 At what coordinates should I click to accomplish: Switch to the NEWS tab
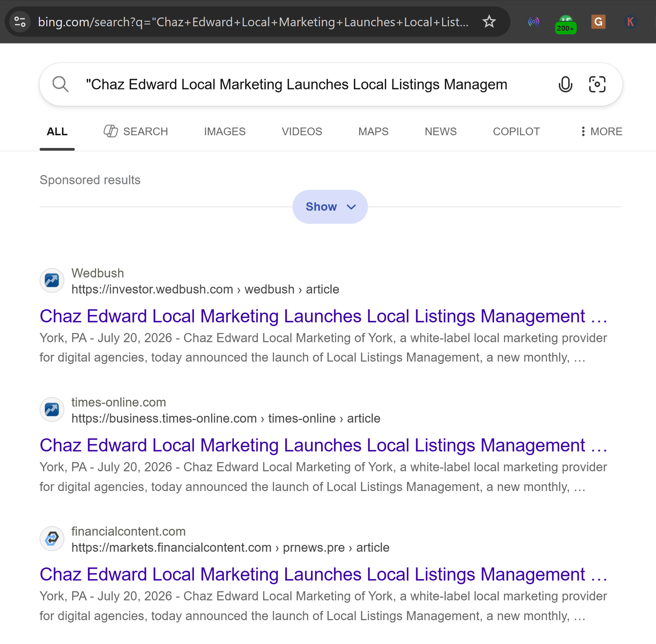coord(440,132)
